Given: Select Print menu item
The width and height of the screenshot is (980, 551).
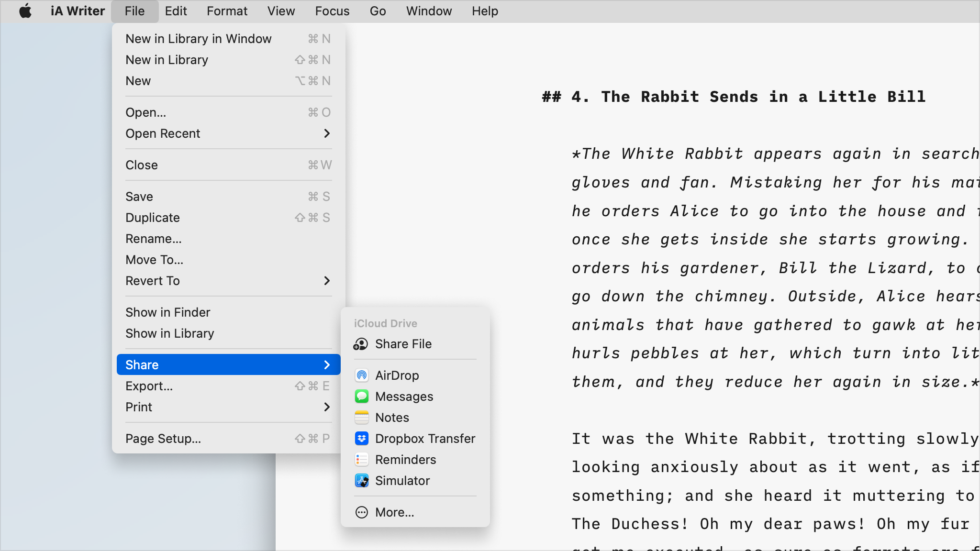Looking at the screenshot, I should pos(228,407).
